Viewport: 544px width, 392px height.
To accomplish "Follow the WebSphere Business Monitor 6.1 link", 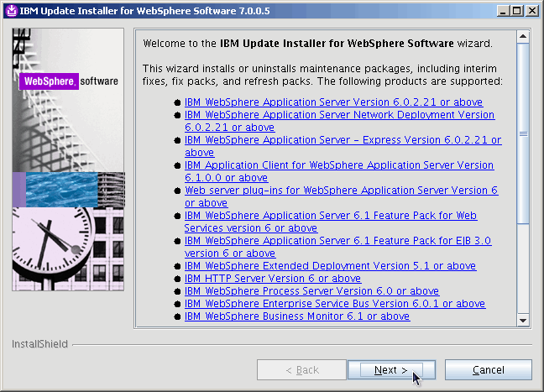I will click(x=297, y=316).
